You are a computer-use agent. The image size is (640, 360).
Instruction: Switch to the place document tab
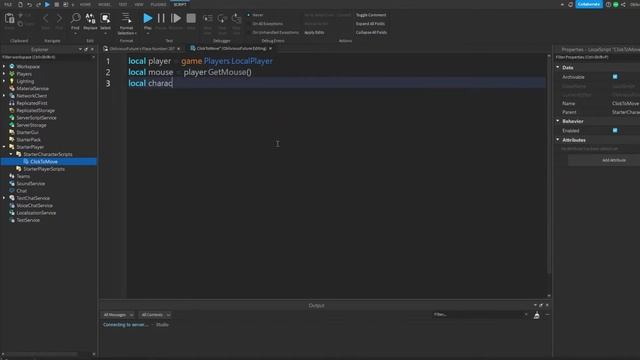tap(142, 49)
